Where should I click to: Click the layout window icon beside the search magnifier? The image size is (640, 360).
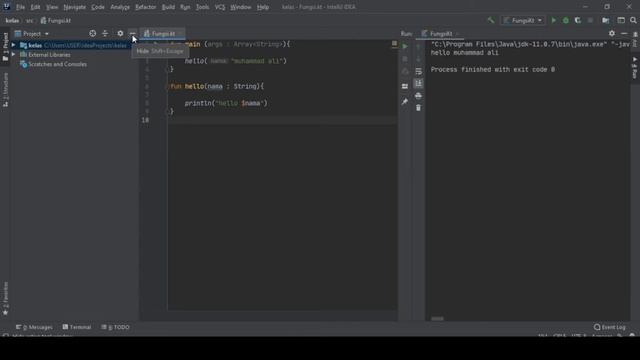coord(621,20)
